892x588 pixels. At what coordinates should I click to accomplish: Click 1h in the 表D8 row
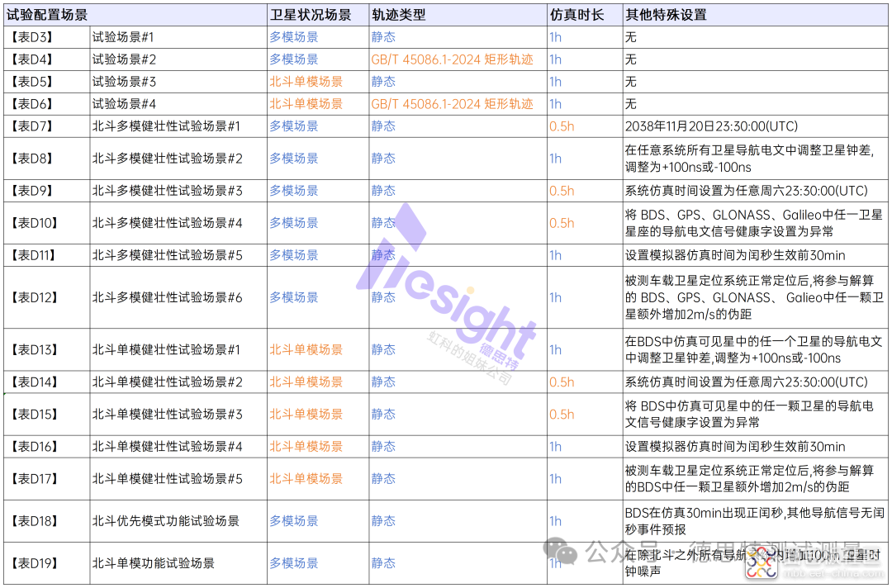pyautogui.click(x=556, y=158)
